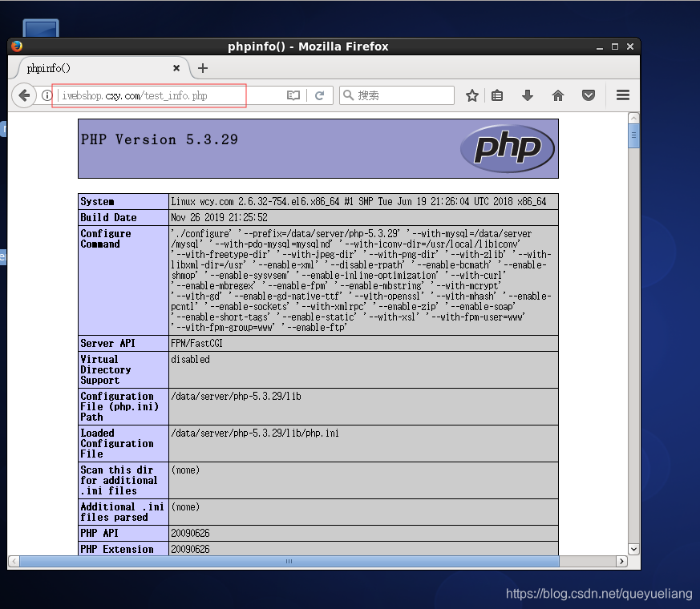Viewport: 700px width, 609px height.
Task: Open the desktop computer icon behind Firefox
Action: pos(41,28)
